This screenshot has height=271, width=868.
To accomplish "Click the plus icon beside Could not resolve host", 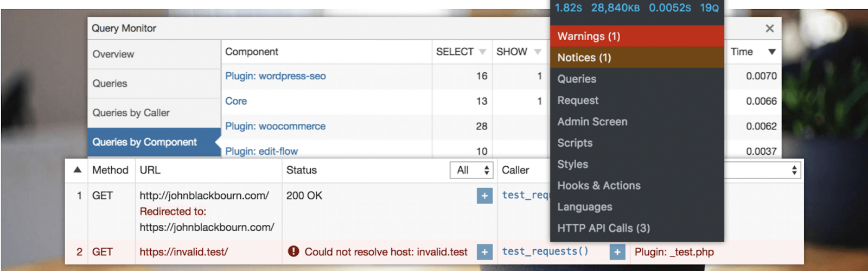I will 484,252.
